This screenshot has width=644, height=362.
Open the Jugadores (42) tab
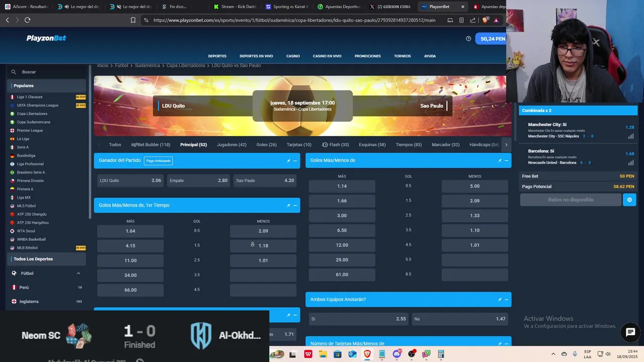(231, 145)
